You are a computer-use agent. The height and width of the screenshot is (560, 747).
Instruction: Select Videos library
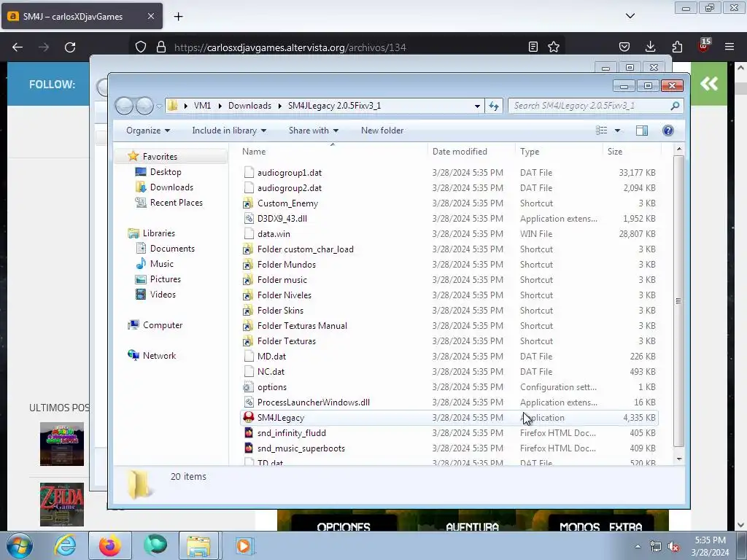point(163,295)
